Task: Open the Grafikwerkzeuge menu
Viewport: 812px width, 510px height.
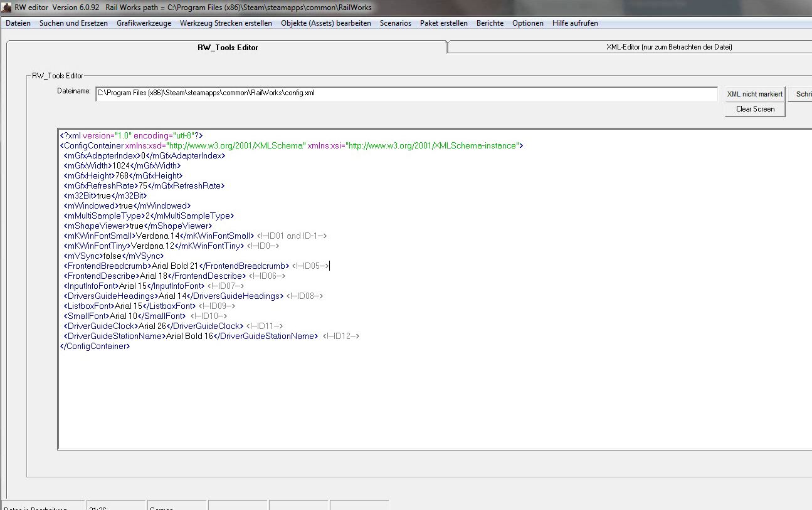Action: click(144, 23)
